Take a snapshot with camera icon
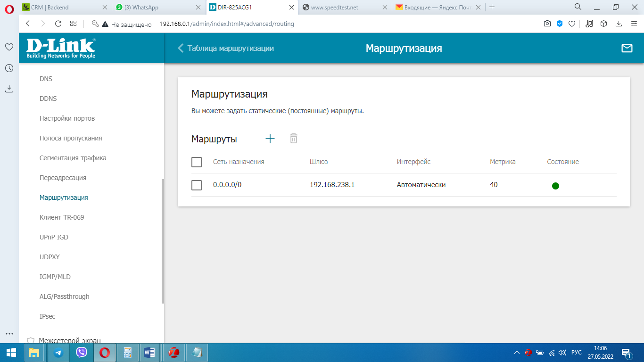 547,24
